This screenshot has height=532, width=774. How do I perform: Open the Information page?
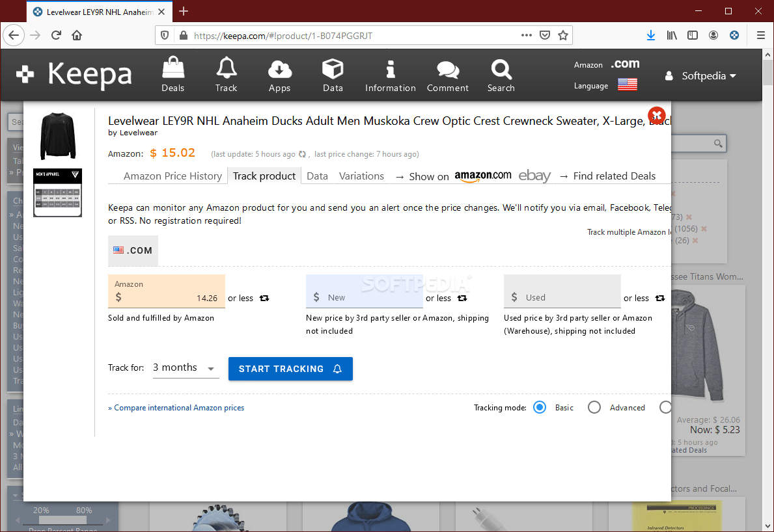(x=390, y=74)
